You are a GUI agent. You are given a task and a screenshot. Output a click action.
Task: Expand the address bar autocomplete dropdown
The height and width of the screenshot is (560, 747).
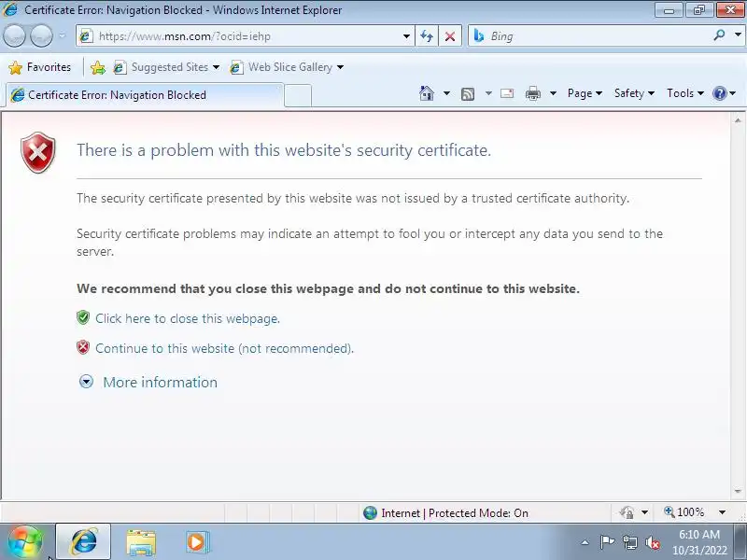[406, 36]
